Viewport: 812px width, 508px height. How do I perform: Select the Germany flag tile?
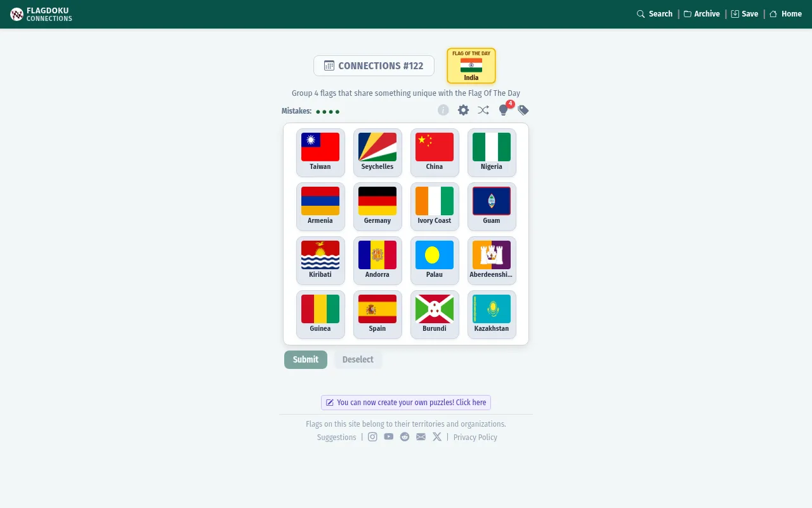(377, 206)
